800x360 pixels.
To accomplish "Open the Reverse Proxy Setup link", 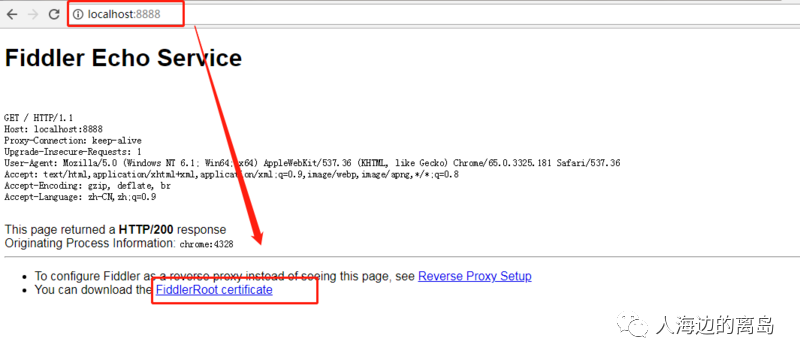I will coord(474,276).
